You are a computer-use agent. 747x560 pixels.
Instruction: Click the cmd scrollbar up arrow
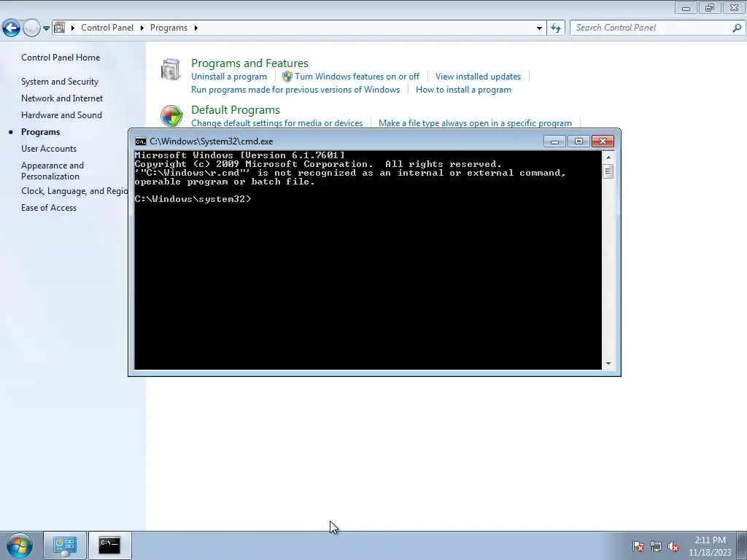pyautogui.click(x=608, y=157)
